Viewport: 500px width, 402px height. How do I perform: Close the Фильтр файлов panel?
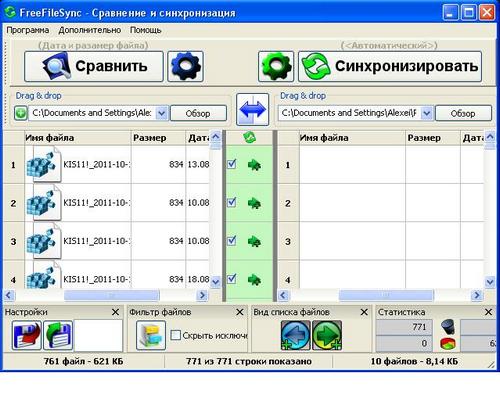pos(240,312)
